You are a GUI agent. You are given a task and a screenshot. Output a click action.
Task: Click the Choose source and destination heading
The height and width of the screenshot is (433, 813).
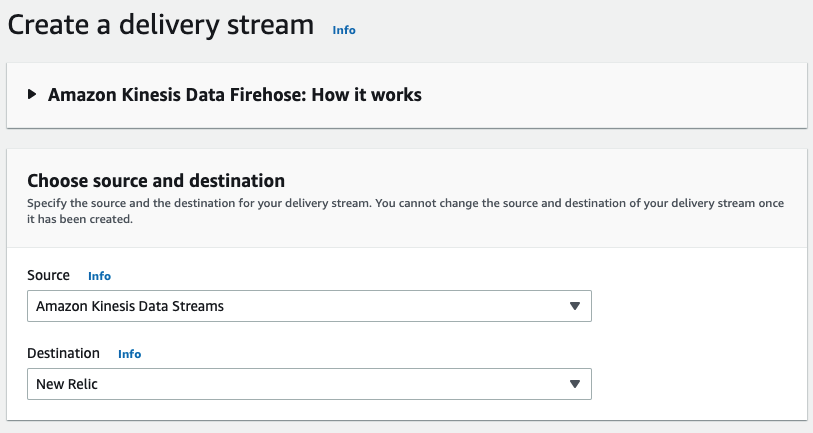click(156, 181)
